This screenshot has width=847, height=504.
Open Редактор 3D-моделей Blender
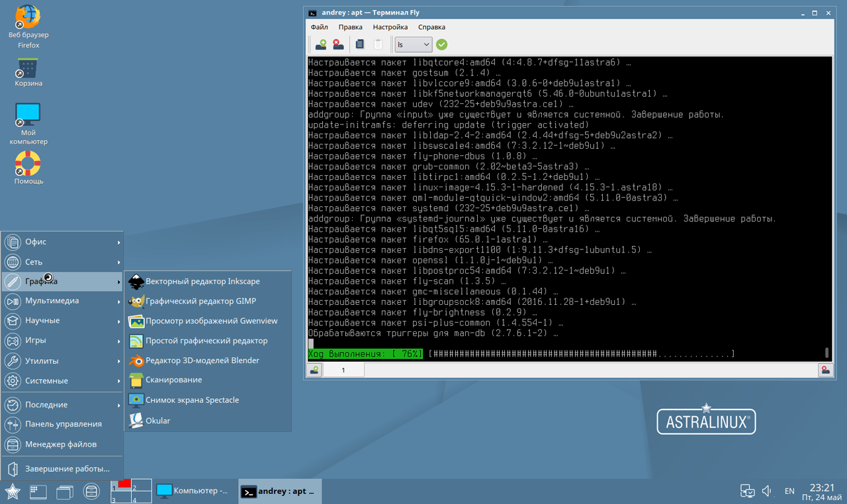pos(202,360)
